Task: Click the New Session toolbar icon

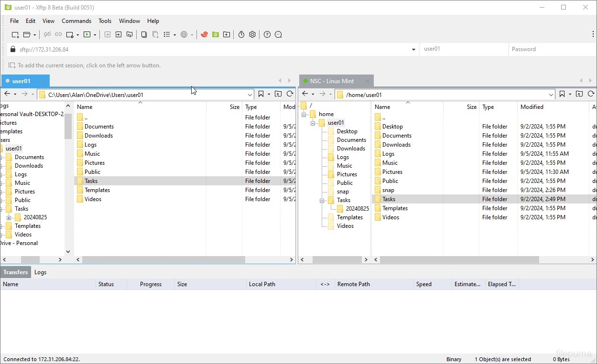Action: pyautogui.click(x=15, y=34)
